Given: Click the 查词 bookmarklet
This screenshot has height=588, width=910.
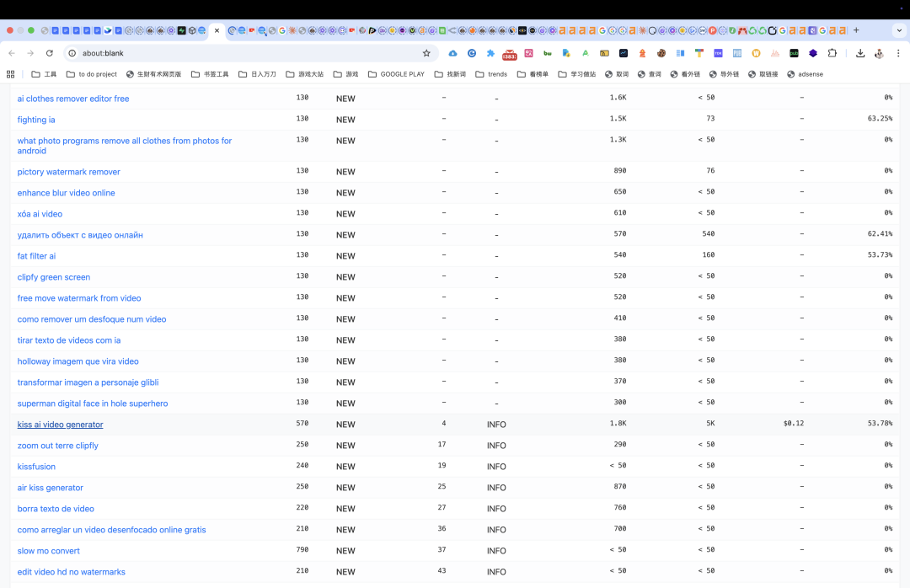Looking at the screenshot, I should [650, 74].
